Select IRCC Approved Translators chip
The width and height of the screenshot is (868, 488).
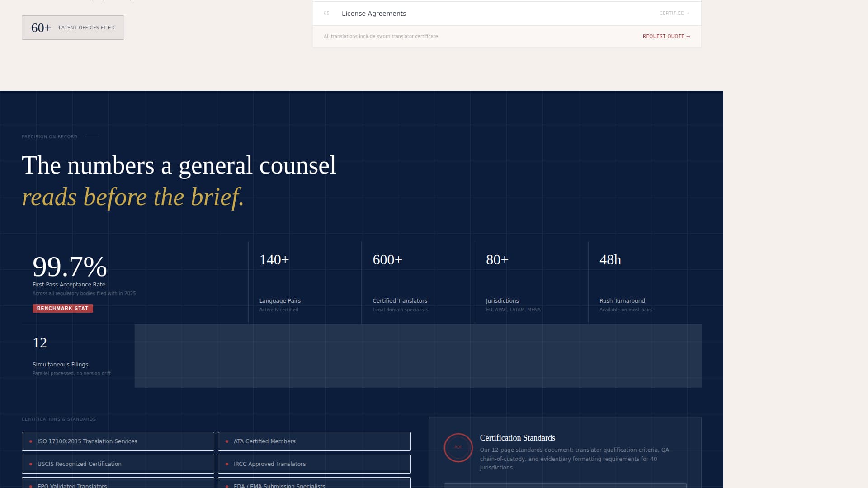tap(314, 464)
